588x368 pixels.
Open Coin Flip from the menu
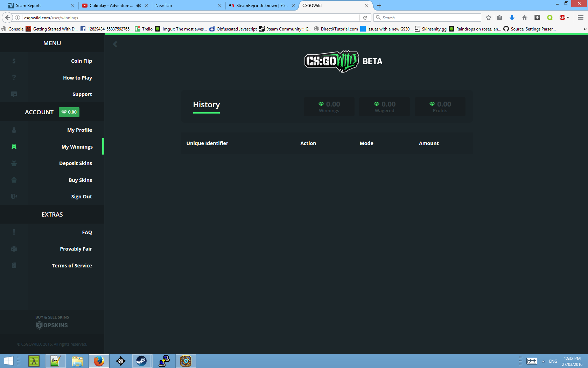81,61
